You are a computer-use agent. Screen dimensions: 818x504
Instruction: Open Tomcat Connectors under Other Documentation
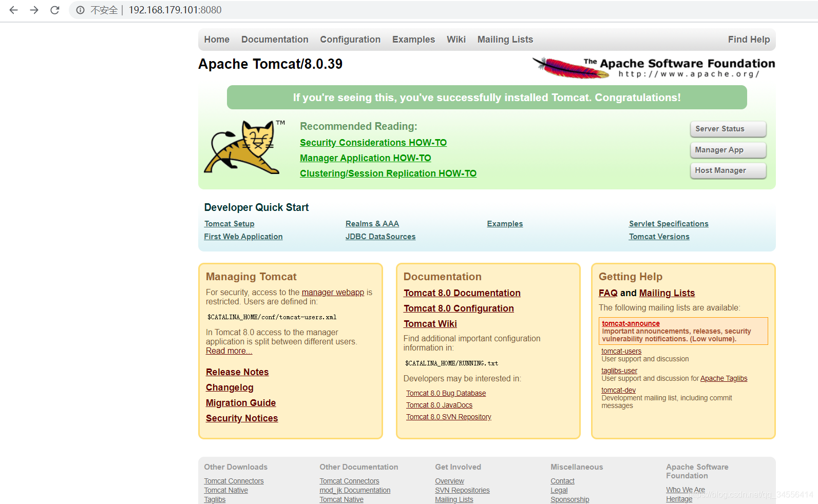click(x=349, y=481)
